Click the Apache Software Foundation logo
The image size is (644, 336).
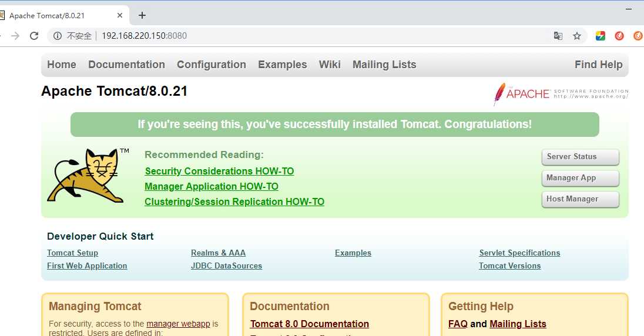pos(561,94)
